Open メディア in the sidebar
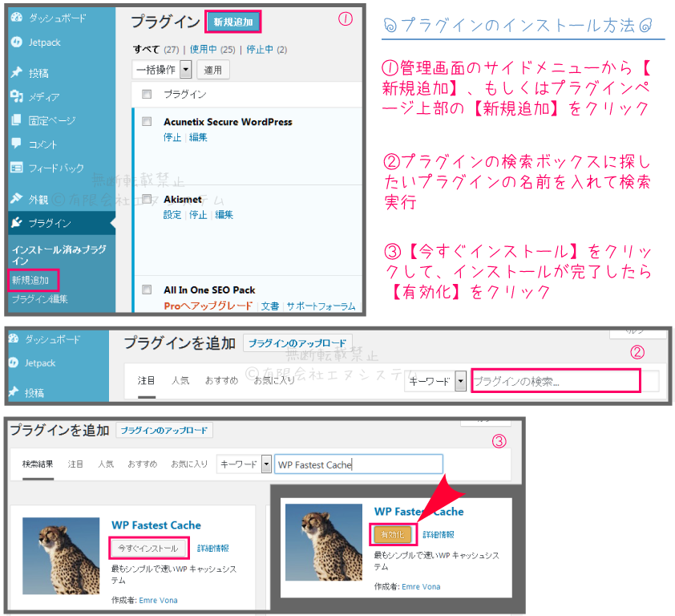This screenshot has height=616, width=675. pyautogui.click(x=44, y=96)
